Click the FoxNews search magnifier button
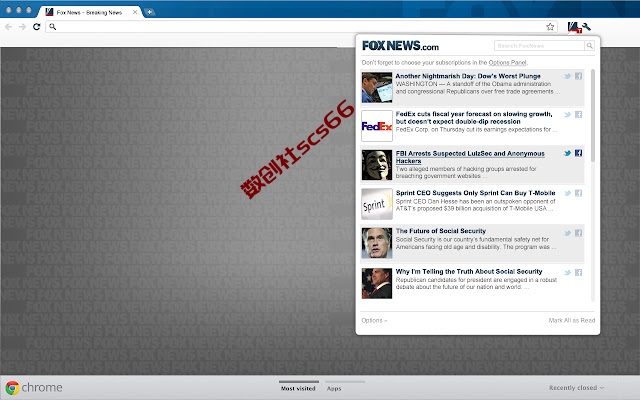Screen dimensions: 640x400 coord(589,46)
